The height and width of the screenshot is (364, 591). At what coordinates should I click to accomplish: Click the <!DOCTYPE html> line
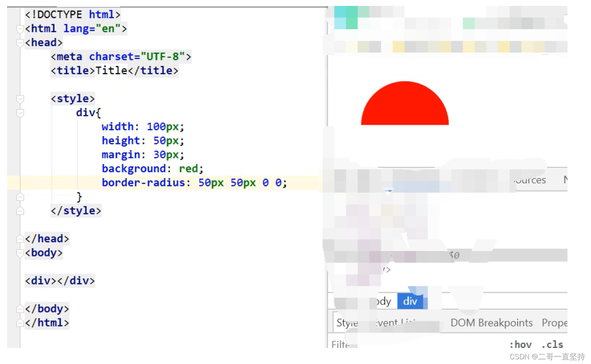point(73,14)
